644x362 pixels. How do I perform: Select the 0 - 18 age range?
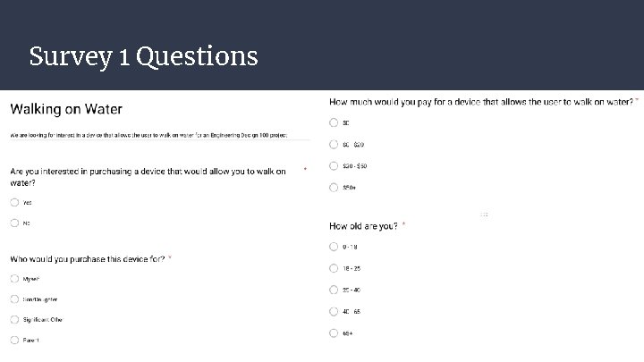pyautogui.click(x=334, y=247)
